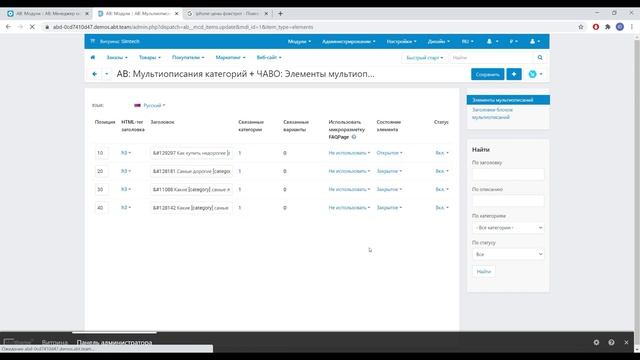Open the По статусу 'Все' select
Viewport: 640px width, 360px height.
(508, 254)
